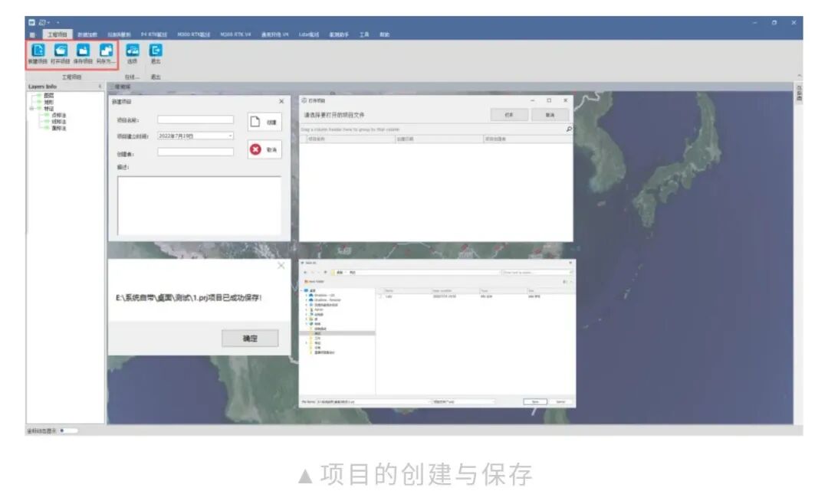
Task: Click the 打开项目 ribbon icon
Action: point(61,51)
